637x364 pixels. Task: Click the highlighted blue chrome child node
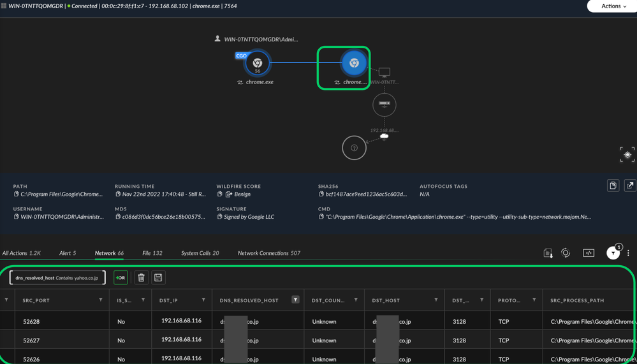[x=354, y=63]
